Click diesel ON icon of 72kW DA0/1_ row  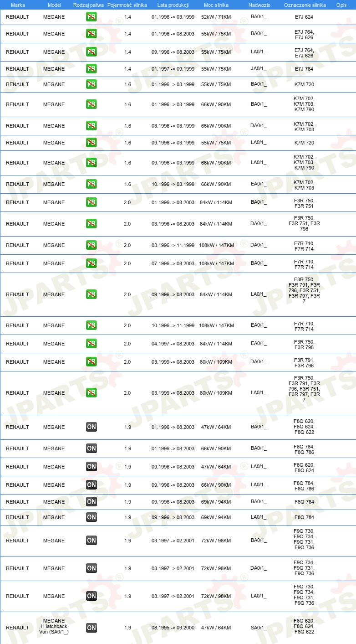point(92,568)
